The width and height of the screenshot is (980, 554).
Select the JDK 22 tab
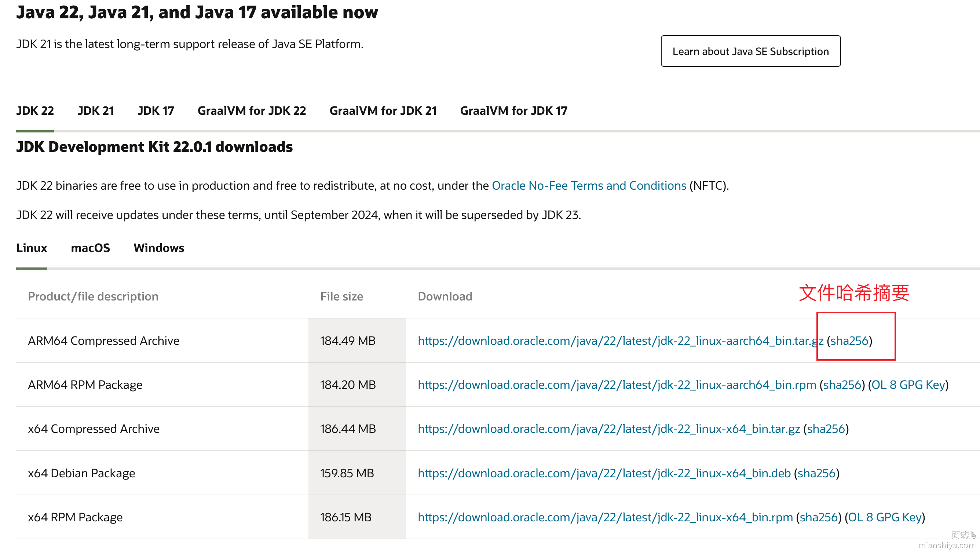tap(35, 111)
